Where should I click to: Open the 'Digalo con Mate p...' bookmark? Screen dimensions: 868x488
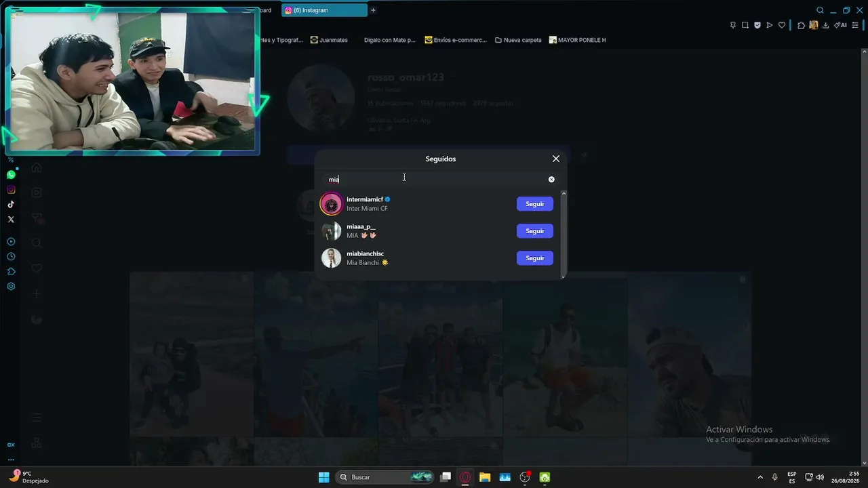(389, 40)
